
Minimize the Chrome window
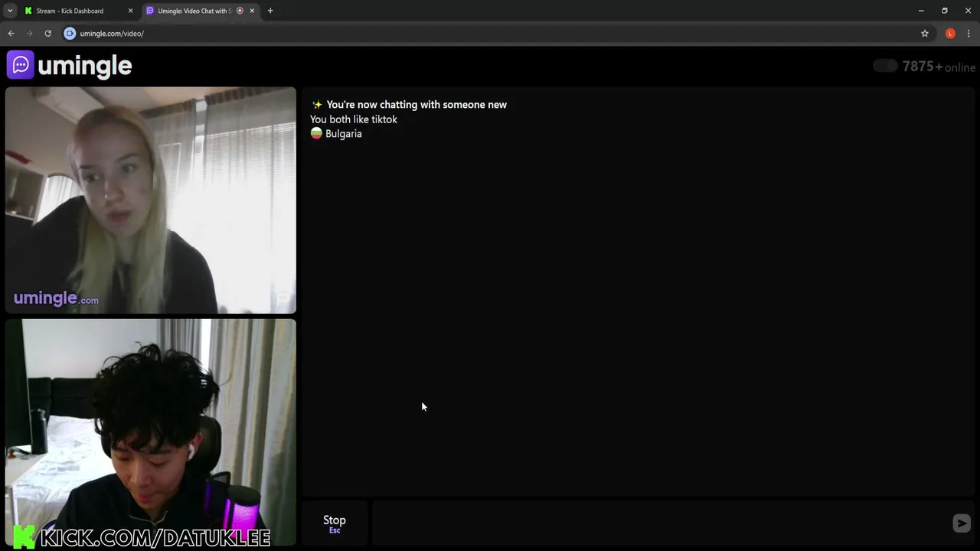(921, 11)
